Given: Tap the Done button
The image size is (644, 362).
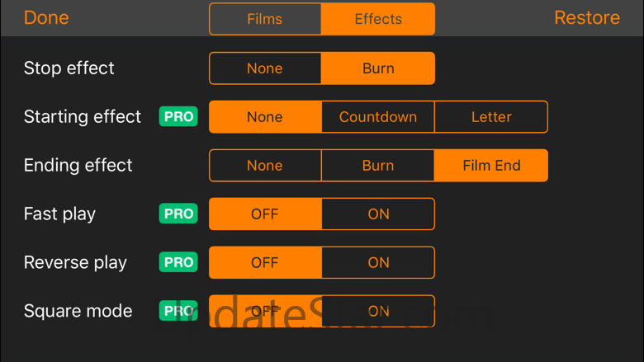Looking at the screenshot, I should coord(46,18).
